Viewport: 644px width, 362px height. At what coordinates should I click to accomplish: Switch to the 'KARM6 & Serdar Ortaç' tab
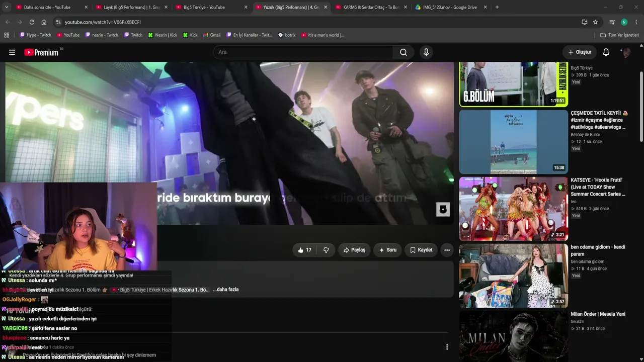(371, 8)
